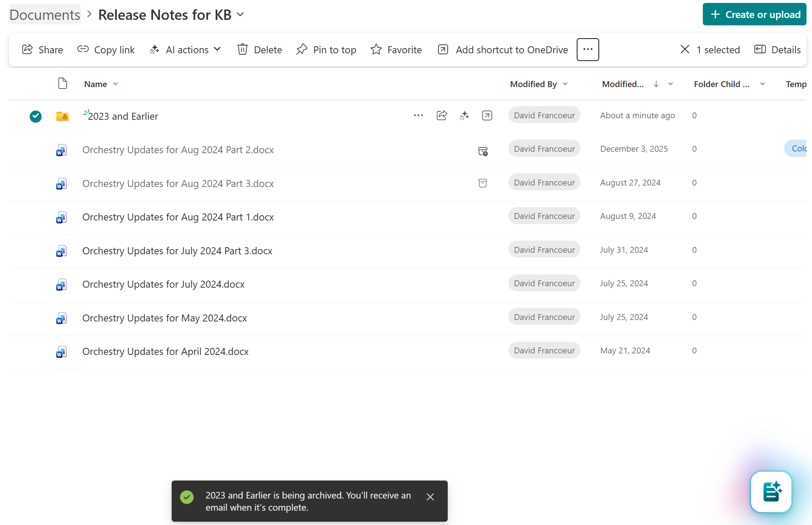Image resolution: width=812 pixels, height=525 pixels.
Task: Open the Copilot floating assistant button
Action: [x=771, y=492]
